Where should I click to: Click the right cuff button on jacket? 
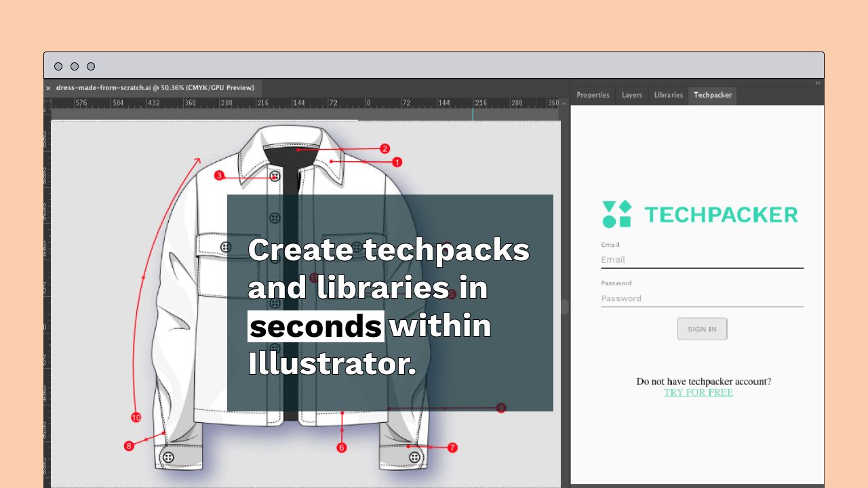pyautogui.click(x=415, y=457)
